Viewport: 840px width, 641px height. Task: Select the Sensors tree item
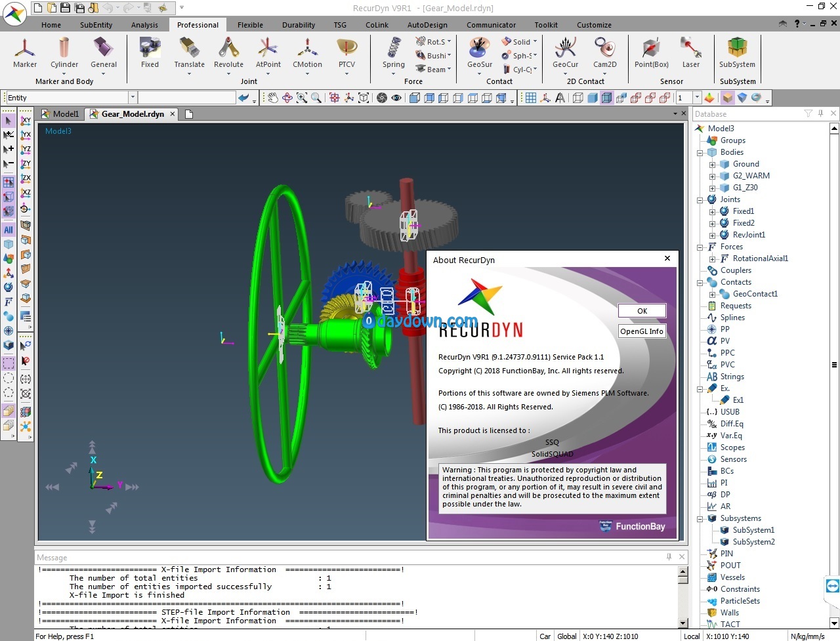click(x=733, y=459)
